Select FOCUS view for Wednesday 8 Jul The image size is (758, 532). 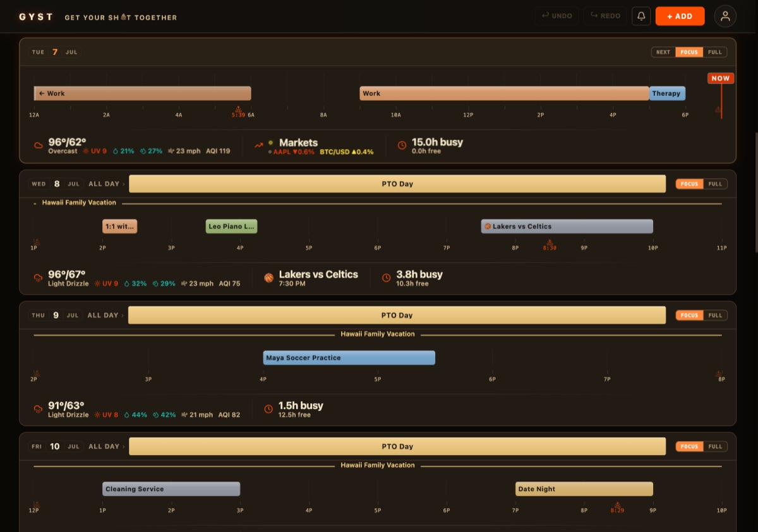[x=689, y=184]
